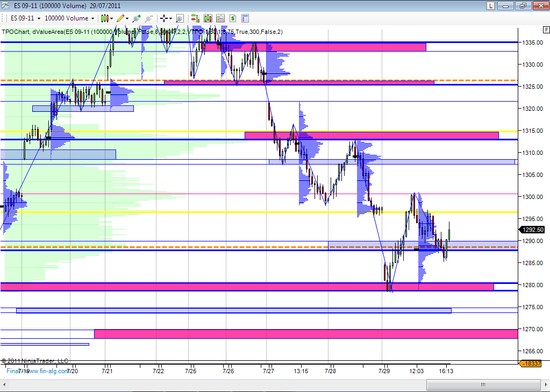Select the crosshair cursor icon
550x392 pixels.
tap(163, 18)
